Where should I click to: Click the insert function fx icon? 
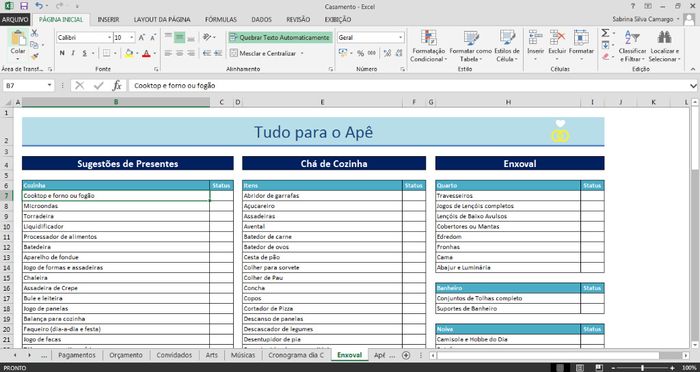[x=117, y=85]
